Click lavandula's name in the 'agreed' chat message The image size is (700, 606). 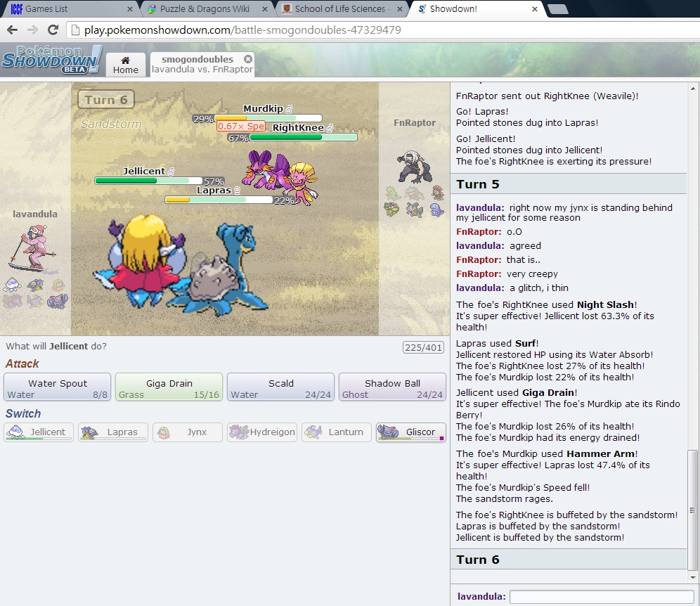480,245
